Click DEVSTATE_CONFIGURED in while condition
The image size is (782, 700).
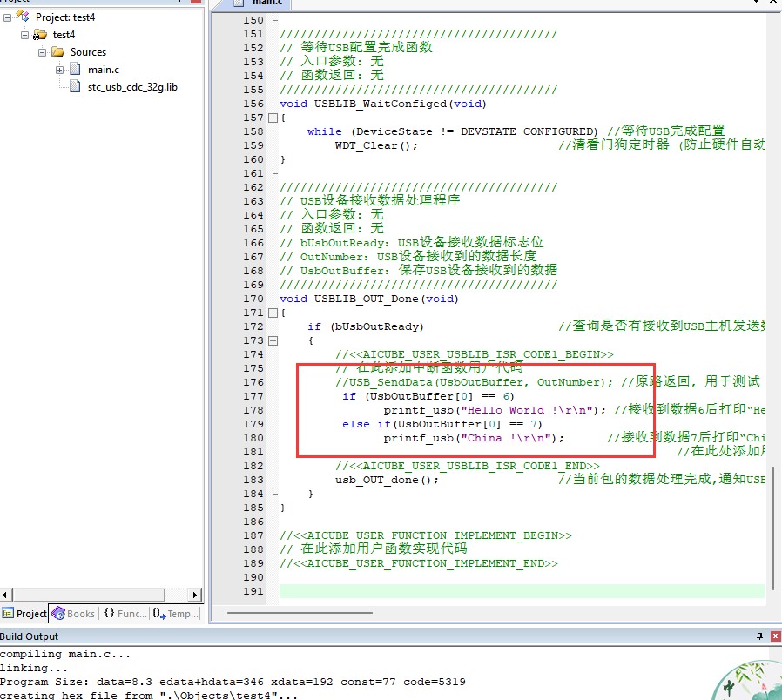pyautogui.click(x=526, y=131)
